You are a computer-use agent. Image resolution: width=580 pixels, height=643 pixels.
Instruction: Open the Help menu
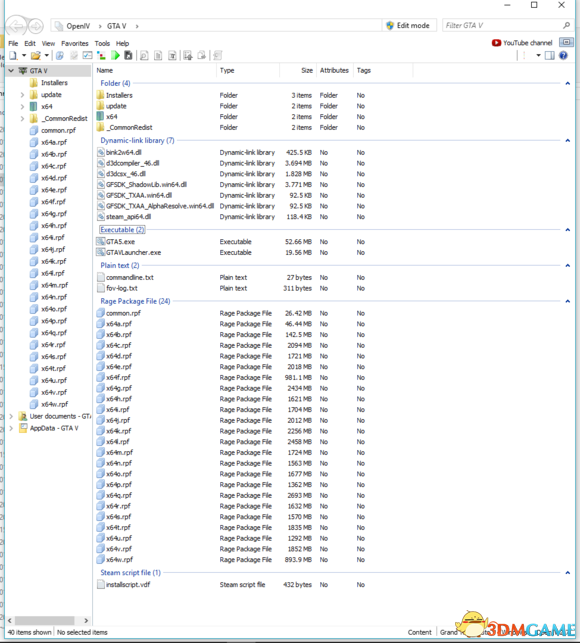click(x=122, y=43)
